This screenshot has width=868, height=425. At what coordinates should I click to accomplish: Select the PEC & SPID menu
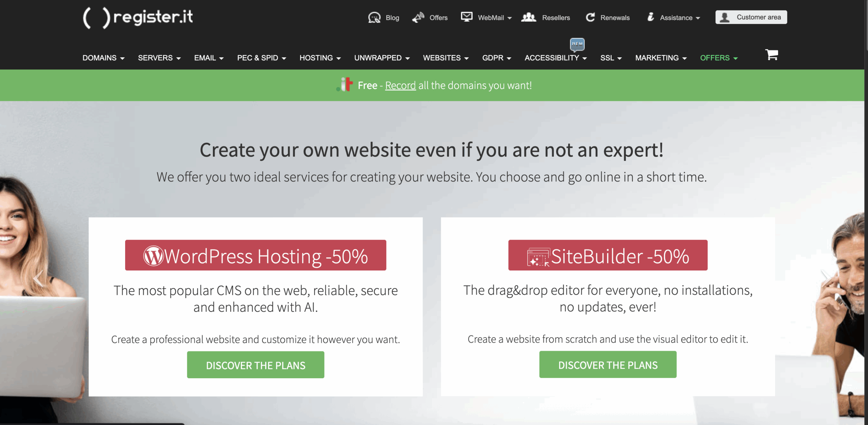point(261,58)
